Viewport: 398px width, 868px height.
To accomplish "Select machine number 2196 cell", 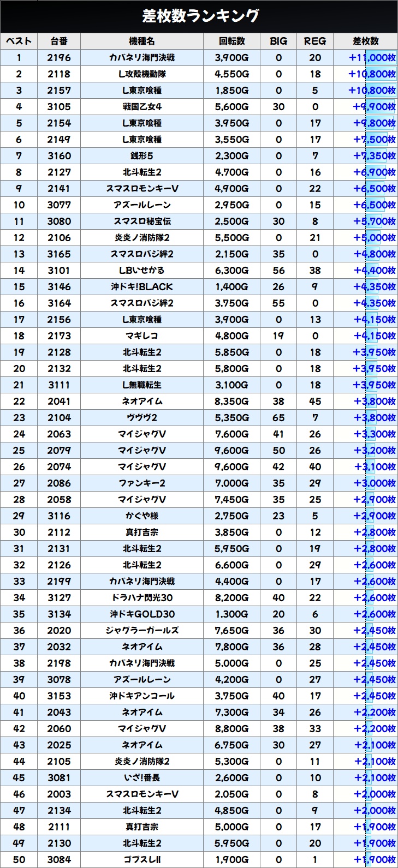I will pyautogui.click(x=59, y=58).
